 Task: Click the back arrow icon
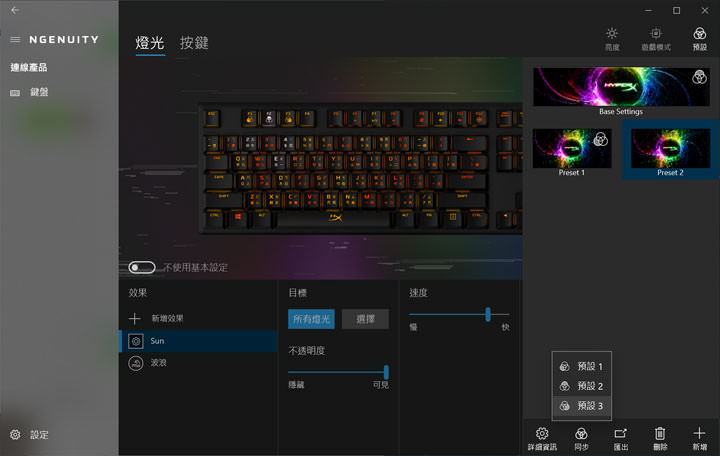pyautogui.click(x=15, y=10)
